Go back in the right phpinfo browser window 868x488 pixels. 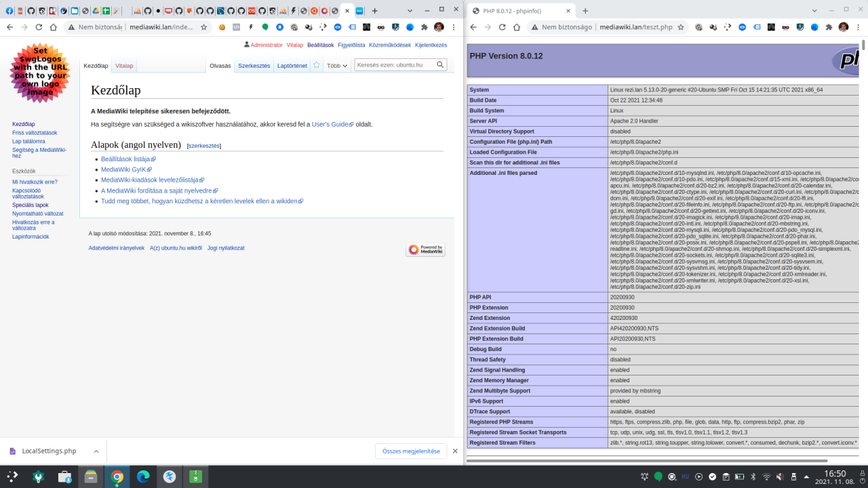click(473, 27)
